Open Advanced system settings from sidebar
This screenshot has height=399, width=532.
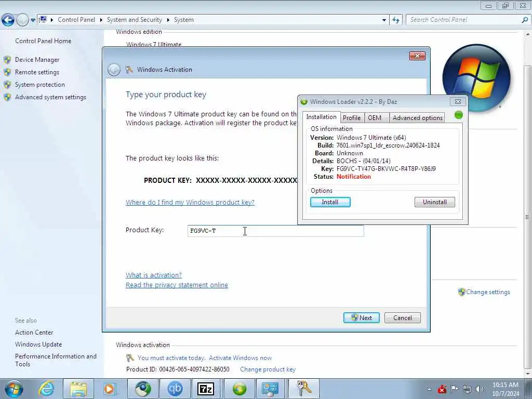coord(50,97)
